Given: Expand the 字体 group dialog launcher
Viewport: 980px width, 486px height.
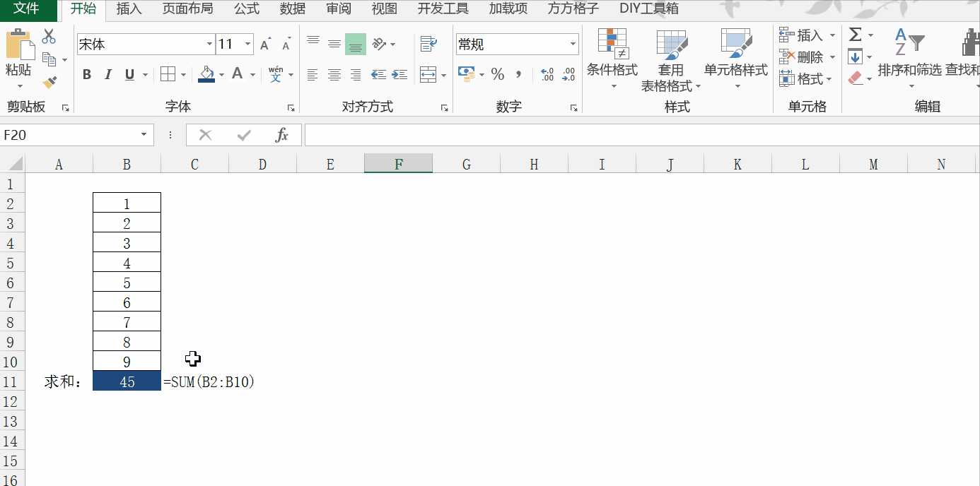Looking at the screenshot, I should [x=291, y=108].
